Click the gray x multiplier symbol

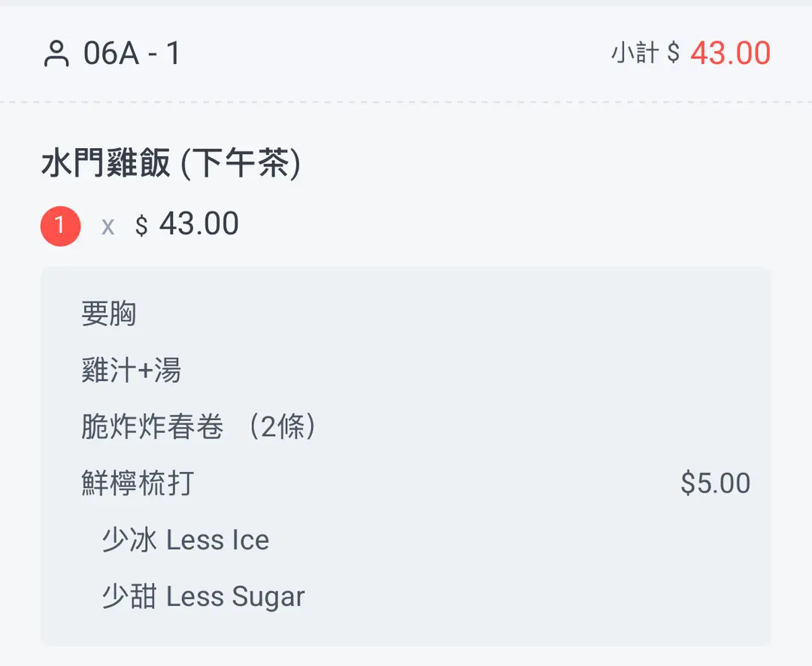pos(108,226)
